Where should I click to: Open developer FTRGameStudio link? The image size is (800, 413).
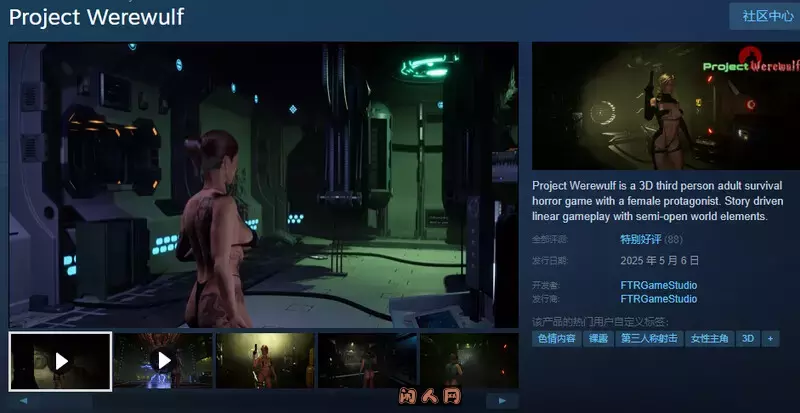pyautogui.click(x=658, y=285)
